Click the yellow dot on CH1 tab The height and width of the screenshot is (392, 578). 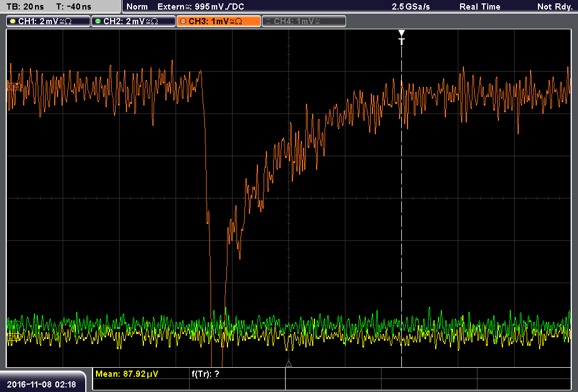point(13,21)
